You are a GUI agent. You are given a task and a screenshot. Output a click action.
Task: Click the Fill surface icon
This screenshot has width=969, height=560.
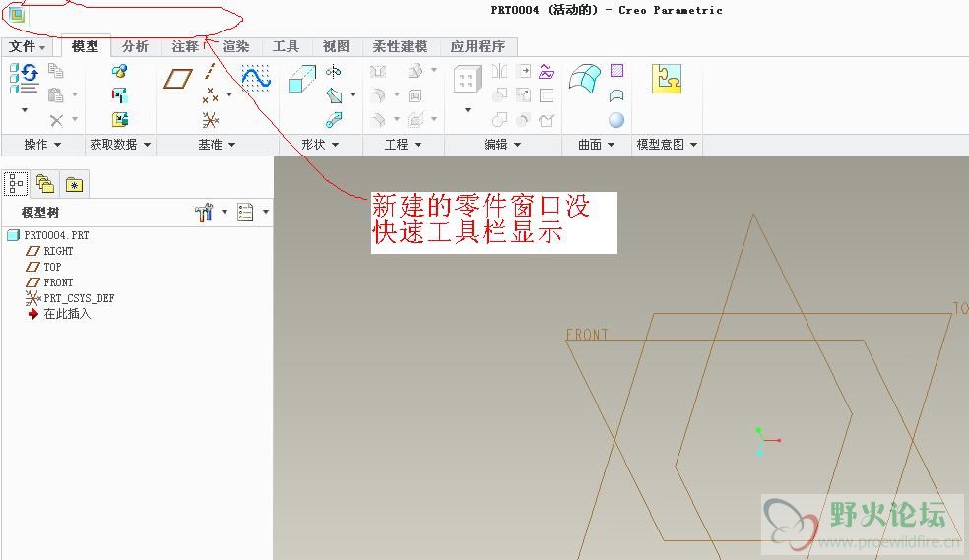click(616, 71)
